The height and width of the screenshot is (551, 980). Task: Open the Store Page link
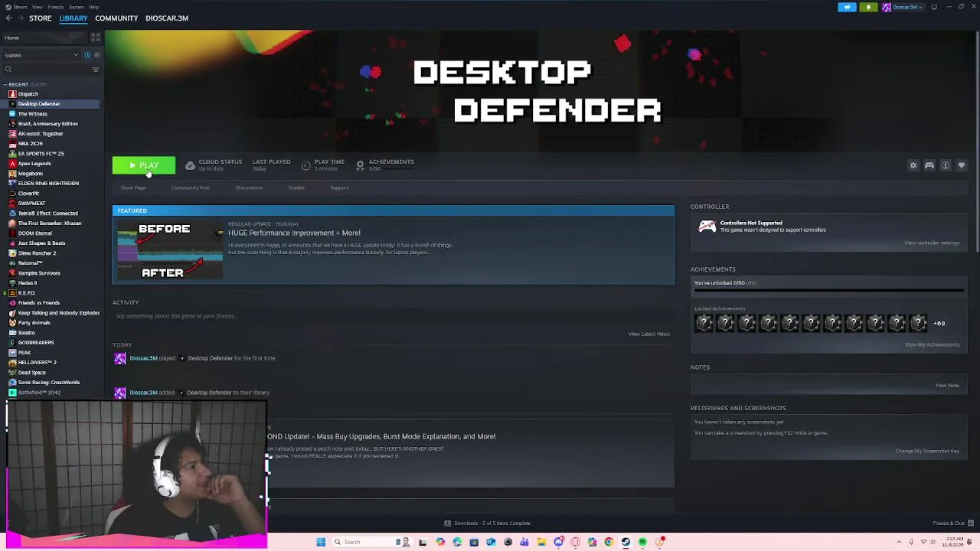tap(133, 187)
